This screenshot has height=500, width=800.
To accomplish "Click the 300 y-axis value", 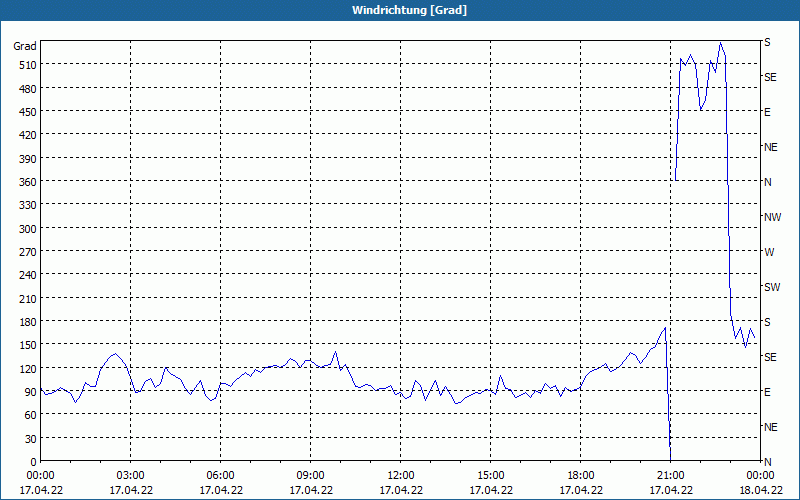I will (x=28, y=229).
